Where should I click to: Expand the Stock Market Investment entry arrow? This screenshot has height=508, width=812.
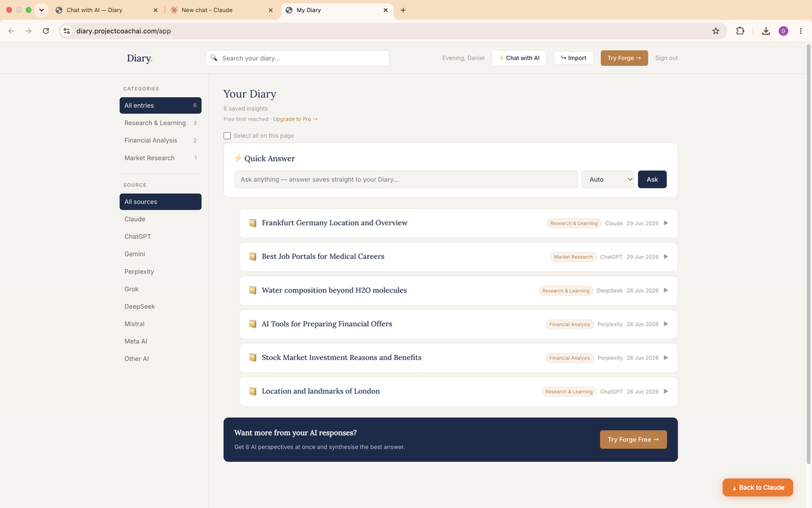[x=665, y=358]
